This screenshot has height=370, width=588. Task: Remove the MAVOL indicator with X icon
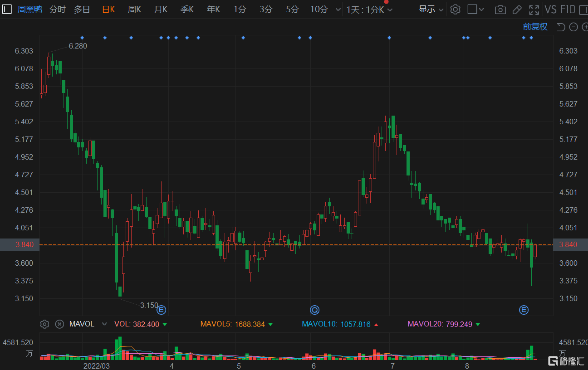pos(59,324)
